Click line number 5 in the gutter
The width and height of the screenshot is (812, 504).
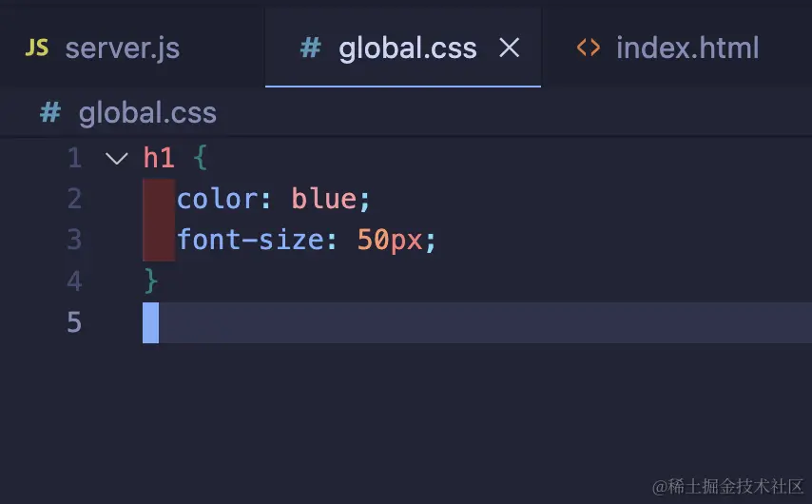(74, 322)
